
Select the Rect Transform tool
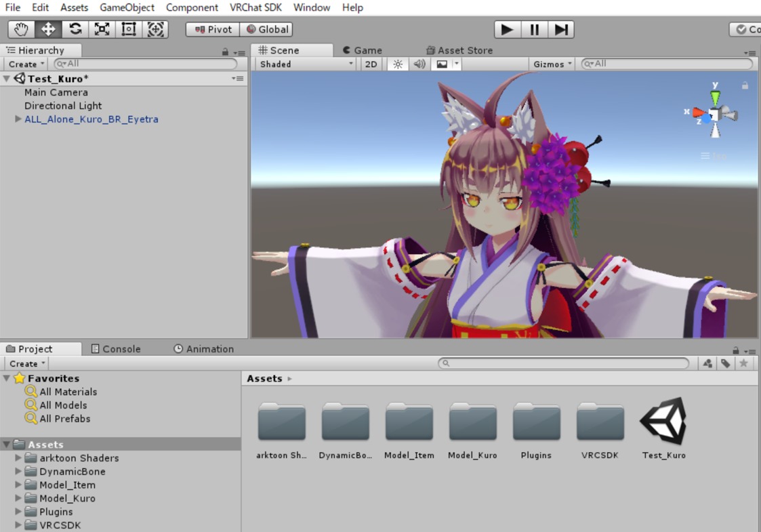pyautogui.click(x=129, y=29)
